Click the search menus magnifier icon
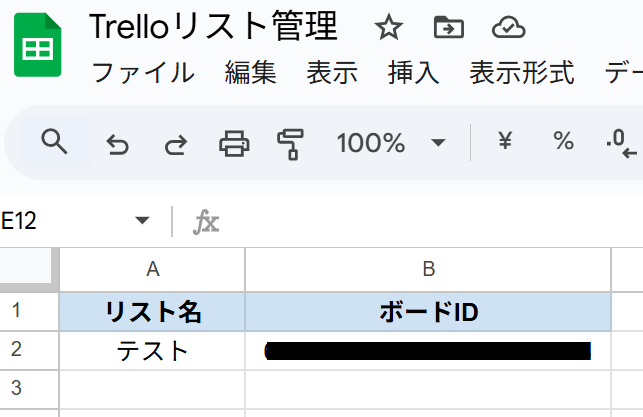Viewport: 643px width, 417px height. [x=53, y=143]
